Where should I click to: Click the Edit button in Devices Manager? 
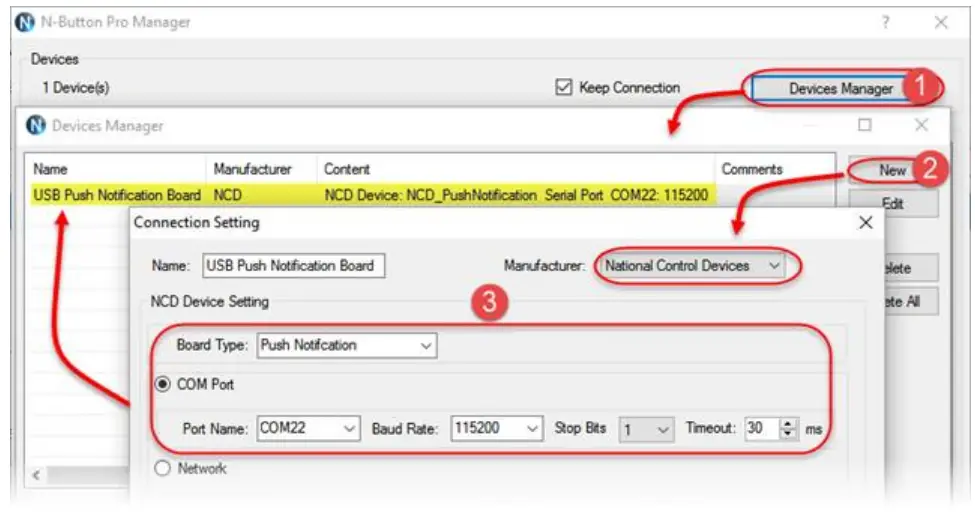[x=892, y=203]
